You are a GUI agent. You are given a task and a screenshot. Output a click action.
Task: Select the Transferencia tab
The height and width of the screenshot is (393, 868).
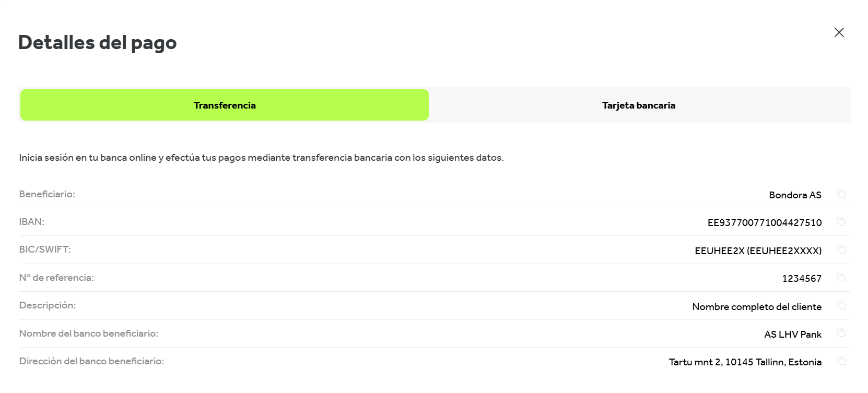[x=225, y=105]
